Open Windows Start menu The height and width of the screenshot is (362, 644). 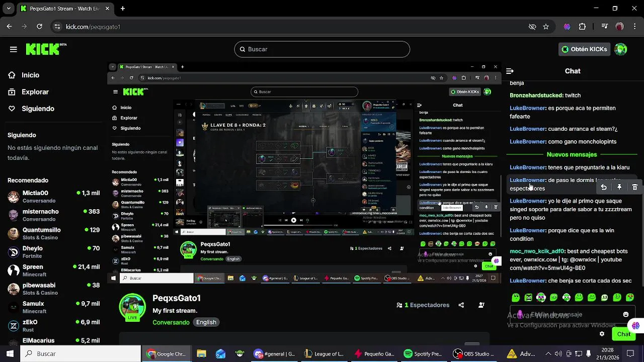pos(10,354)
